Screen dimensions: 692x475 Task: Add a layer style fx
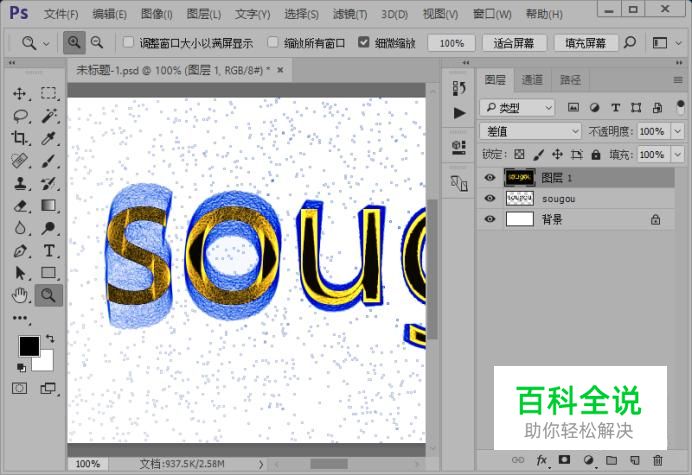(x=542, y=460)
